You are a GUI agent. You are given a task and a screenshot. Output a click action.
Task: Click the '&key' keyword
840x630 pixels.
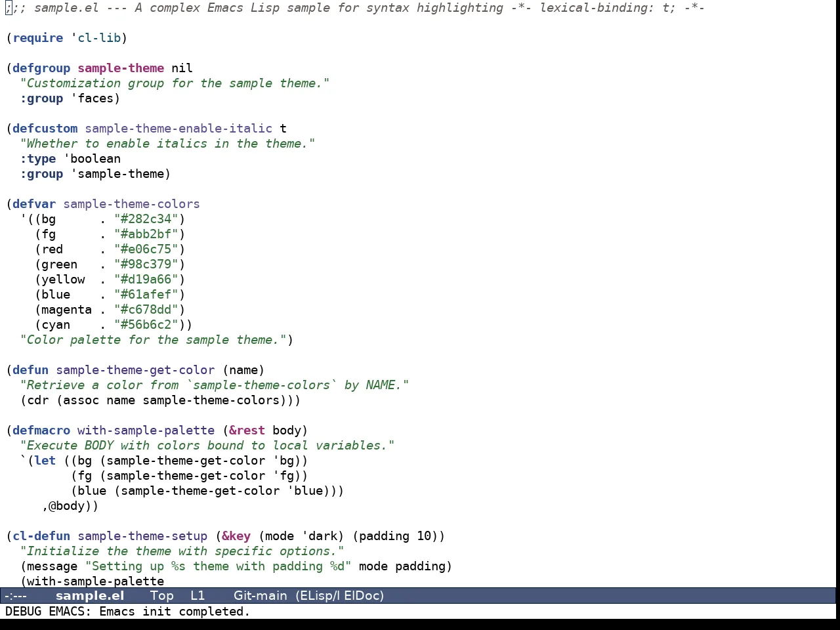point(236,536)
